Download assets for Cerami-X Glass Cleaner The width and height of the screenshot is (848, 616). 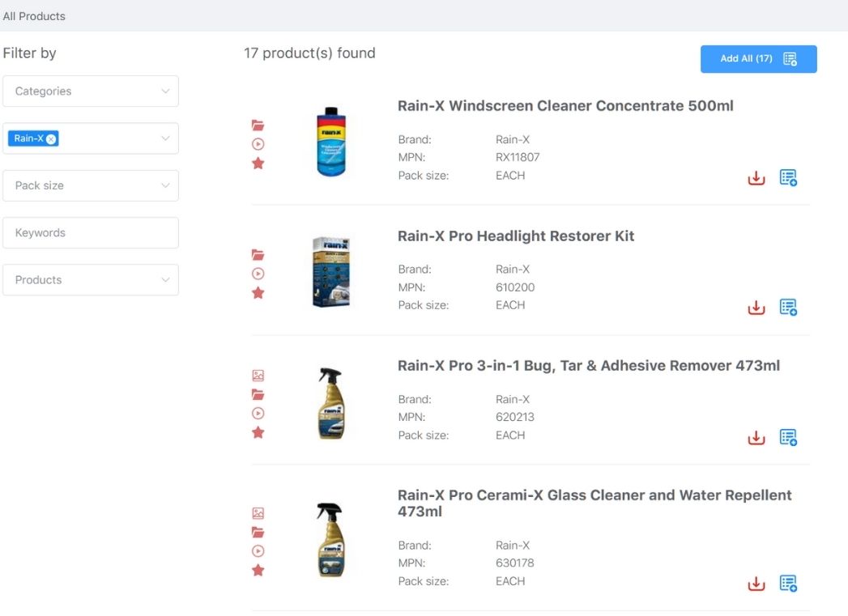point(756,584)
